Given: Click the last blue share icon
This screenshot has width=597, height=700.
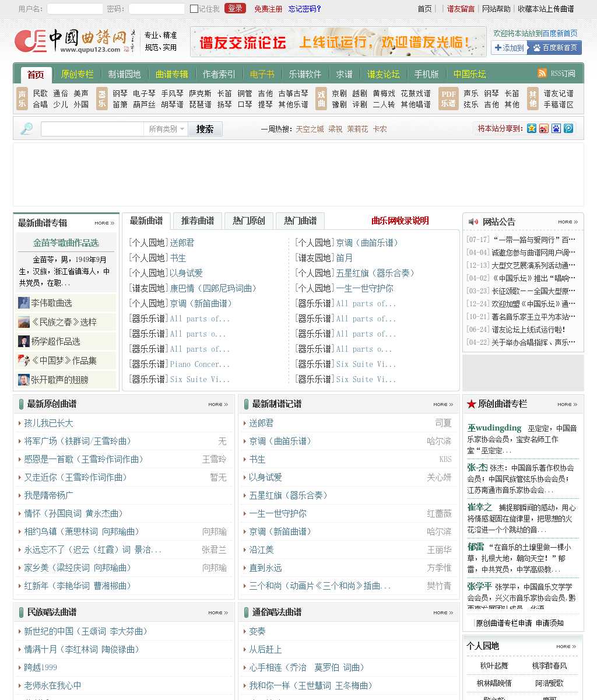Looking at the screenshot, I should tap(568, 128).
